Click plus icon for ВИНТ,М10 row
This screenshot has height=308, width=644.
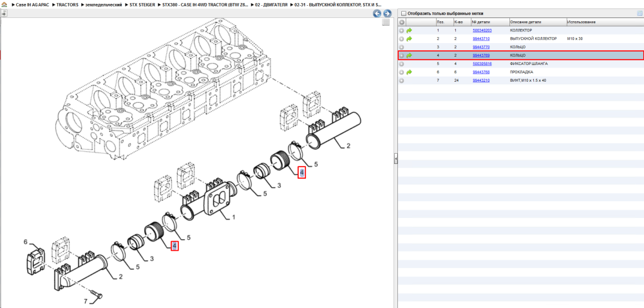[x=402, y=81]
